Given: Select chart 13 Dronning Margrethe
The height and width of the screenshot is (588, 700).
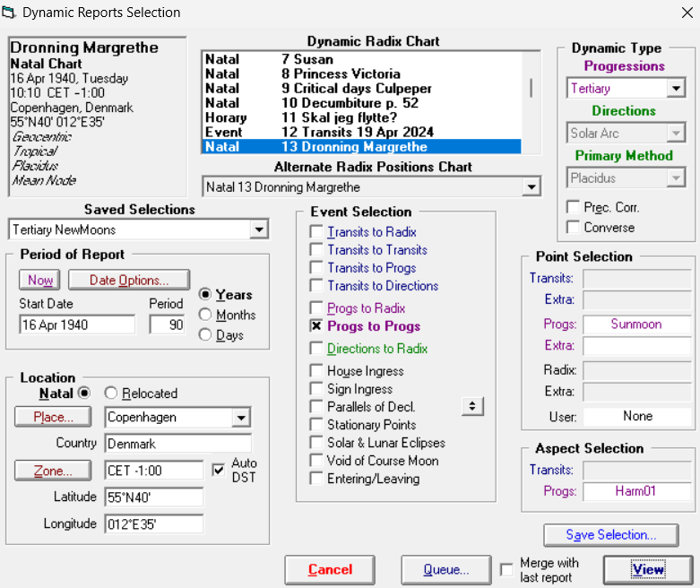Looking at the screenshot, I should pyautogui.click(x=362, y=146).
